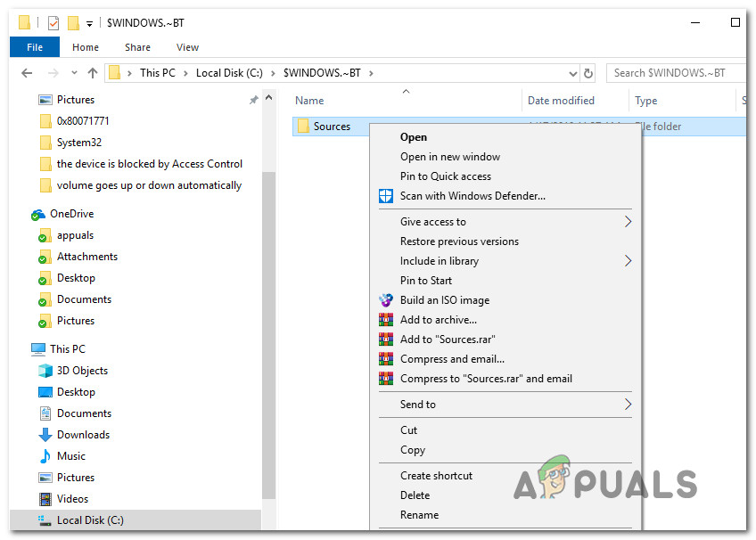Refresh the $WINDOWS.~BT folder view
756x540 pixels.
coord(588,73)
